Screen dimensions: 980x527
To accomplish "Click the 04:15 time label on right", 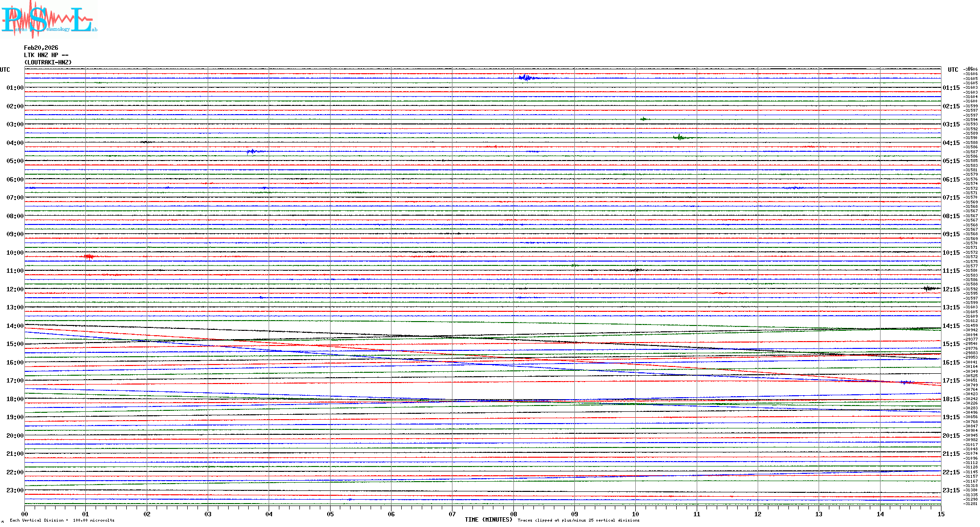I will click(x=951, y=143).
